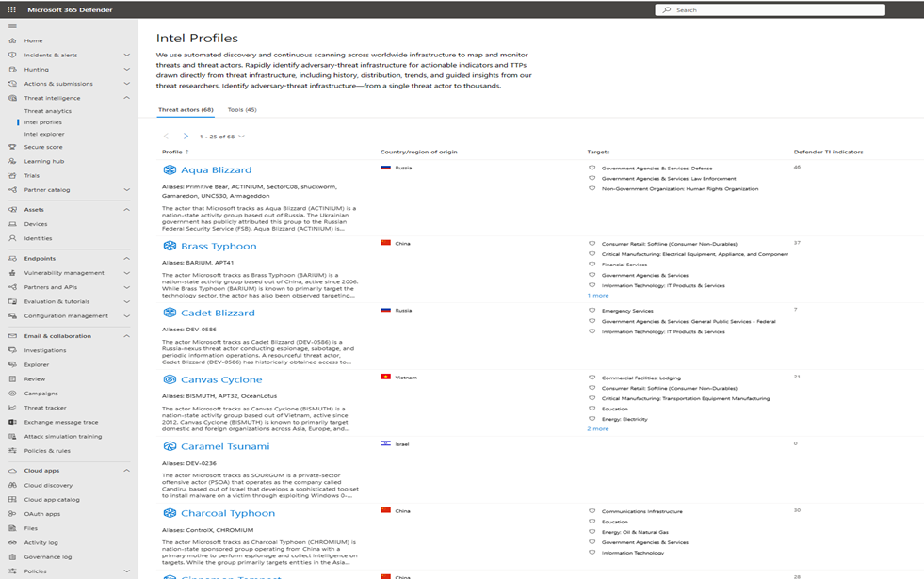This screenshot has height=579, width=924.
Task: Click the Home icon in sidebar
Action: 12,40
